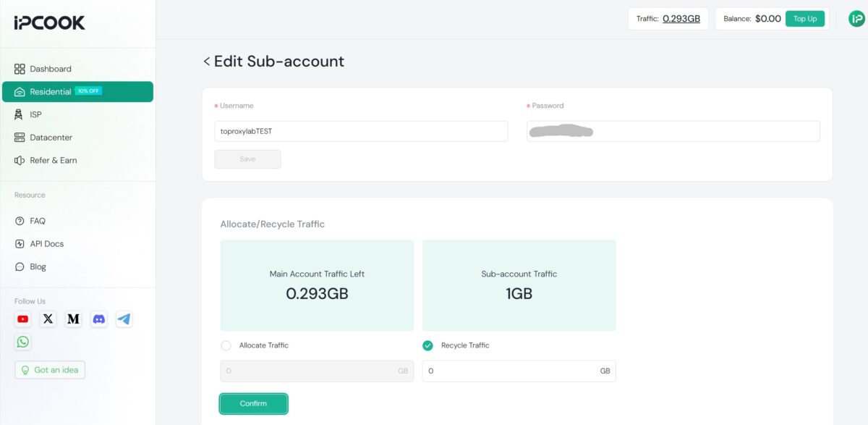This screenshot has height=425, width=868.
Task: Click the user profile avatar icon
Action: (x=856, y=19)
